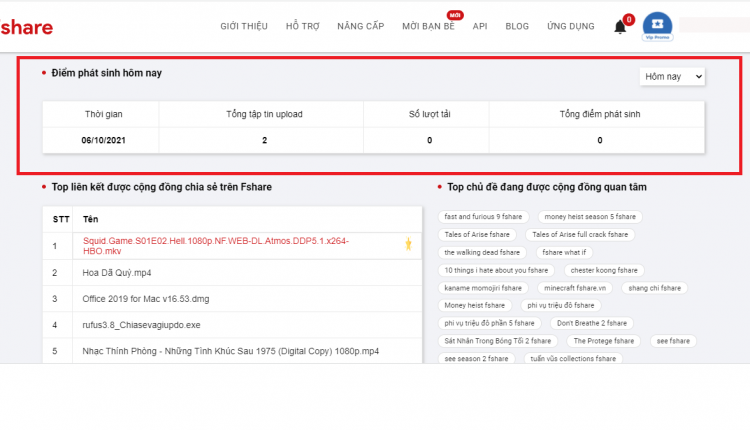Open Nhạc Thính Phòng 1080p.mp4 link

point(231,351)
